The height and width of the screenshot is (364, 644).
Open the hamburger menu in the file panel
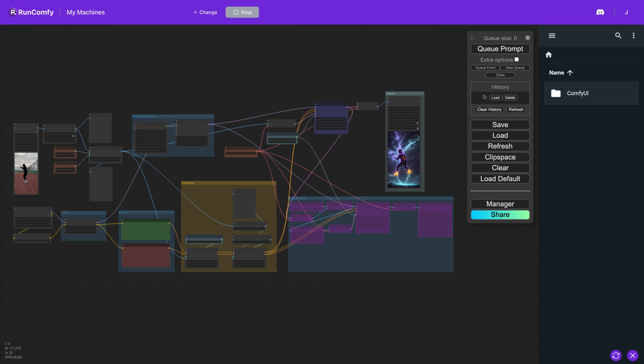(552, 35)
